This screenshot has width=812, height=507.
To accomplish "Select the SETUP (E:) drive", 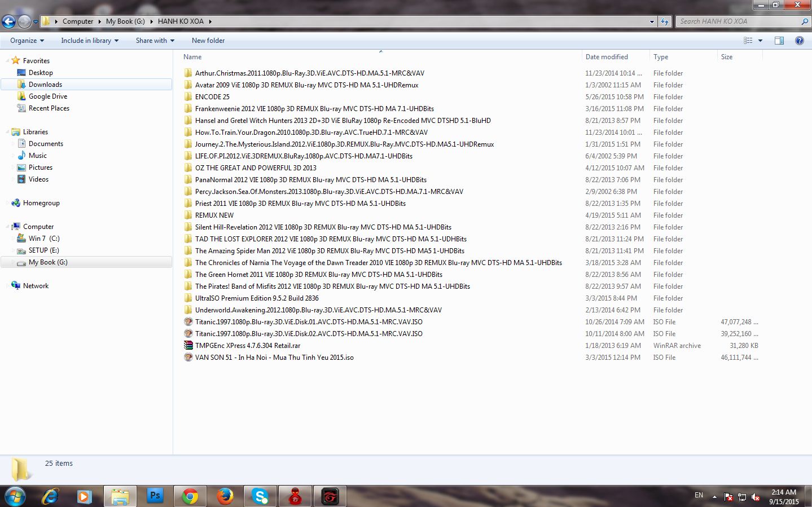I will pyautogui.click(x=43, y=250).
